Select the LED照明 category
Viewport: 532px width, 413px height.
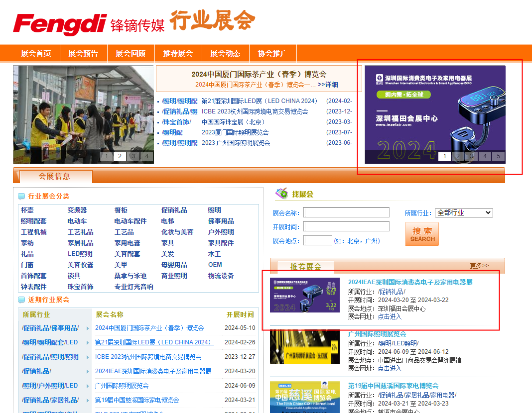pyautogui.click(x=80, y=254)
